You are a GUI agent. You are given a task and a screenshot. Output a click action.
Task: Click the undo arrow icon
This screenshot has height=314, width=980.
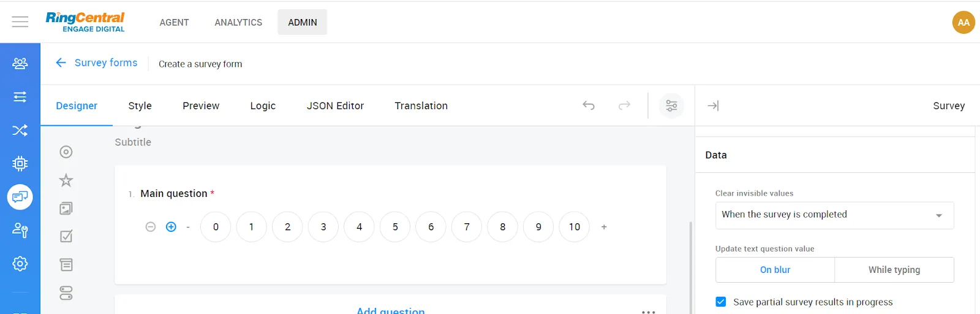click(589, 105)
